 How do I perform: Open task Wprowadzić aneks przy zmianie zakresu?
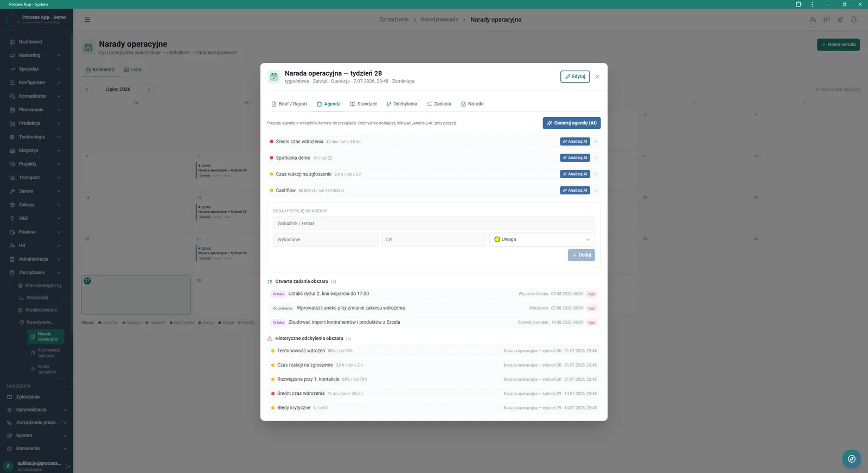(434, 308)
